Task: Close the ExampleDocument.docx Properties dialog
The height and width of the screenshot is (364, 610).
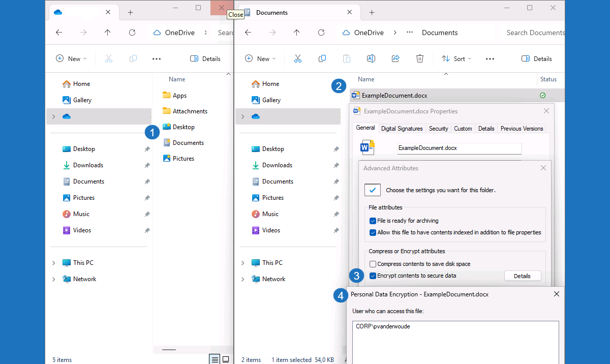Action: [546, 111]
